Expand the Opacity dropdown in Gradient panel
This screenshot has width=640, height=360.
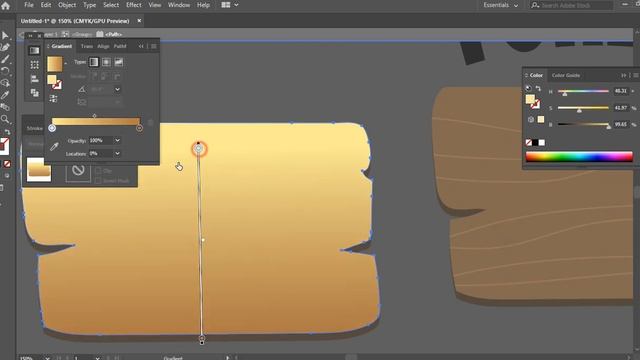pyautogui.click(x=118, y=140)
